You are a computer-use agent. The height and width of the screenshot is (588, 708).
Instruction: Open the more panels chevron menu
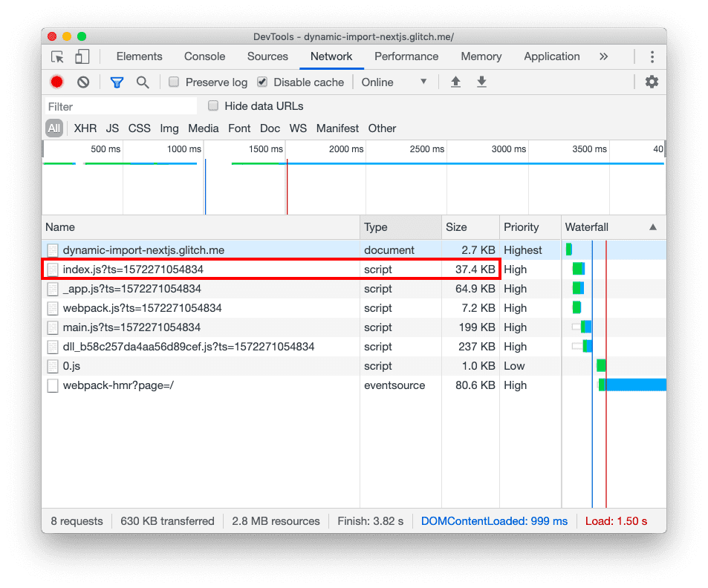click(604, 56)
